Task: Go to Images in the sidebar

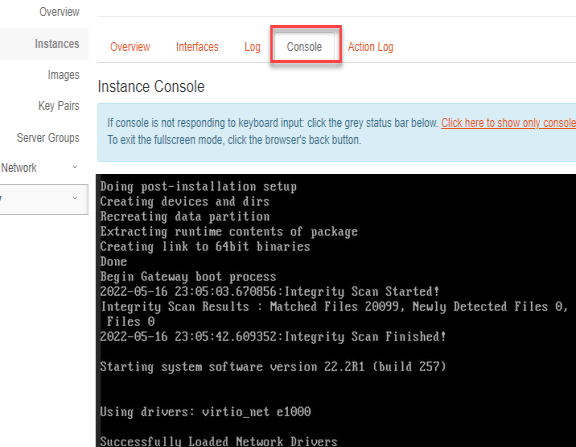Action: pos(63,75)
